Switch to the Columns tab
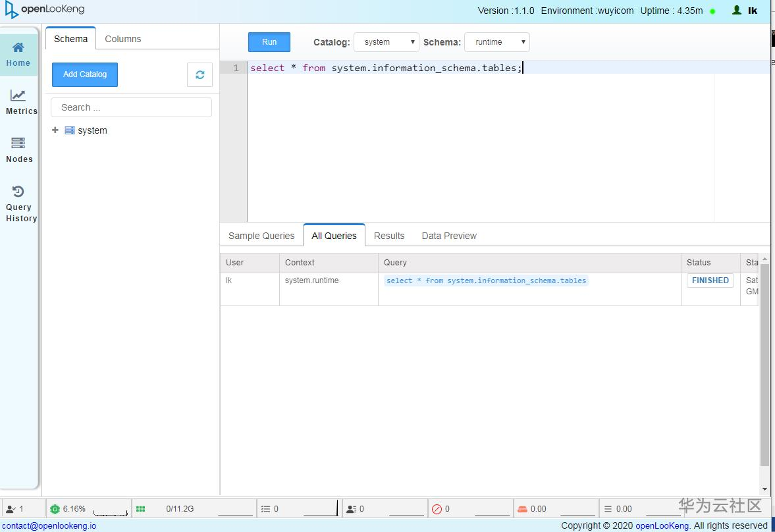The width and height of the screenshot is (775, 532). click(122, 39)
